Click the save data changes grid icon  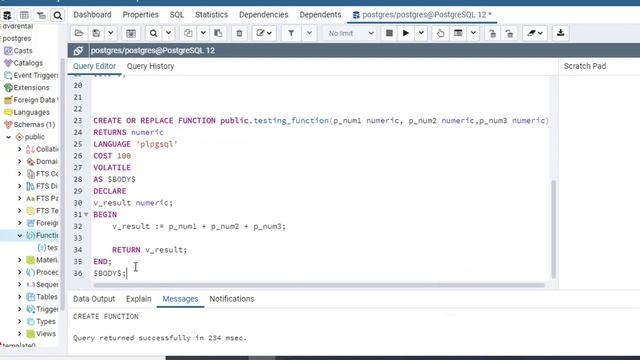pos(131,33)
